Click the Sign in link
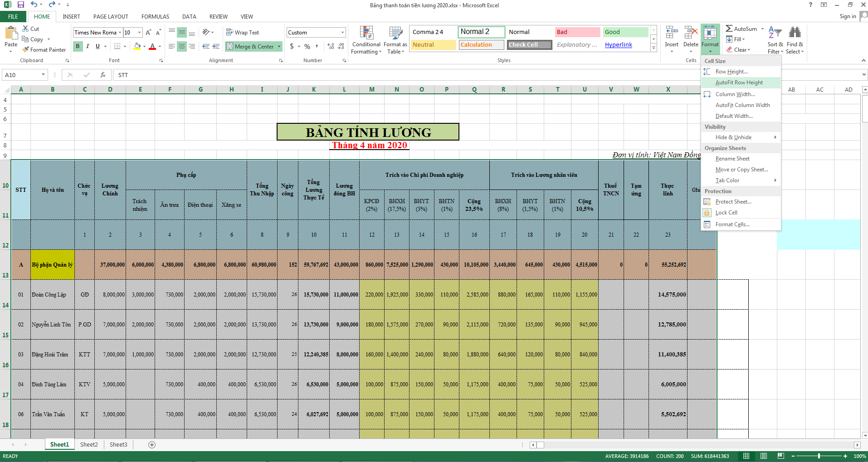The height and width of the screenshot is (462, 868). 847,16
